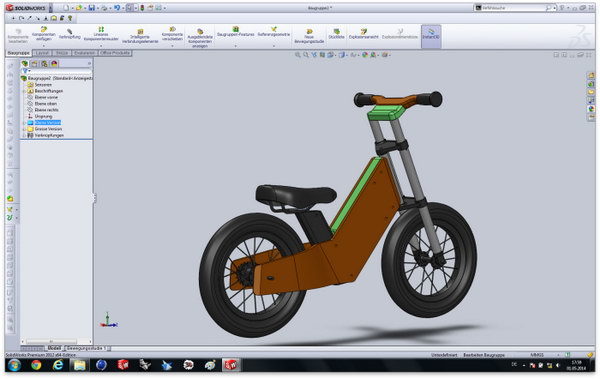The height and width of the screenshot is (379, 600).
Task: Open the DisplayManager tab icon
Action: pos(54,64)
